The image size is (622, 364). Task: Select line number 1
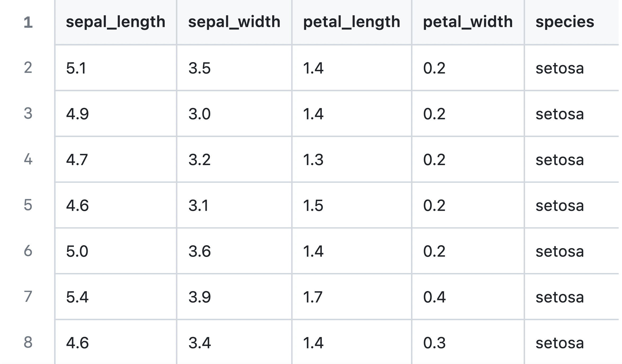coord(28,22)
